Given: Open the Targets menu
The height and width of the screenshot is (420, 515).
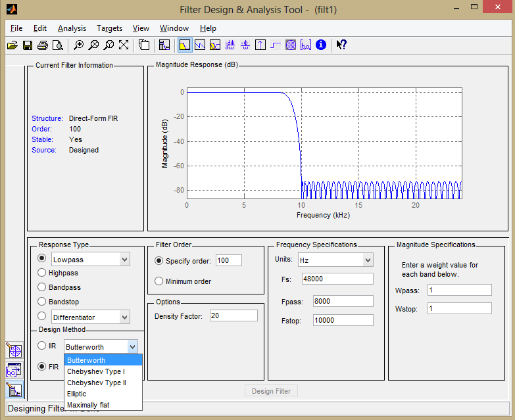Looking at the screenshot, I should pos(109,28).
